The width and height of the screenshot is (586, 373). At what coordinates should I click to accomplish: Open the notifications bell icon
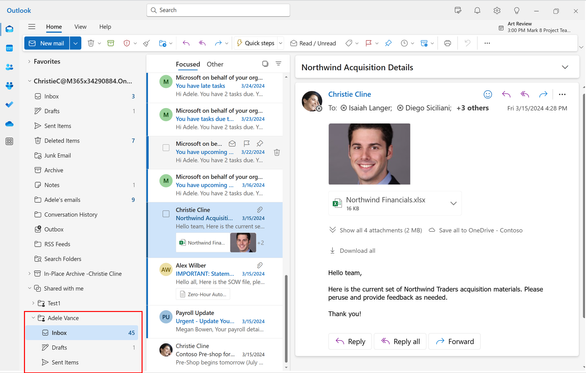477,10
